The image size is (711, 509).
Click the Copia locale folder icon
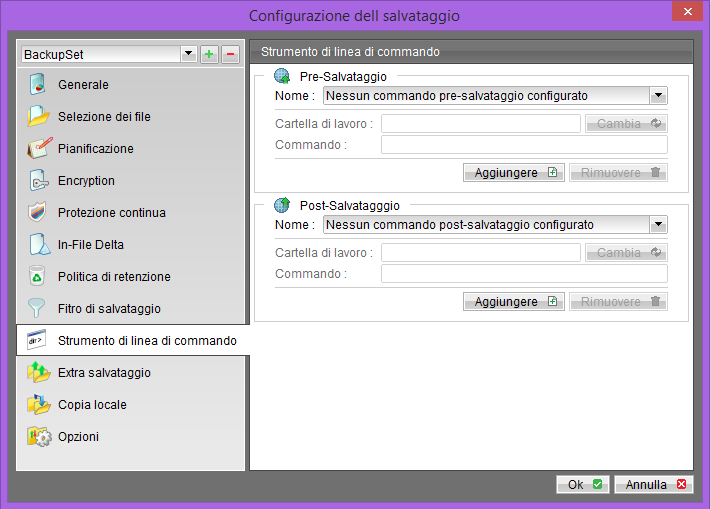[39, 404]
